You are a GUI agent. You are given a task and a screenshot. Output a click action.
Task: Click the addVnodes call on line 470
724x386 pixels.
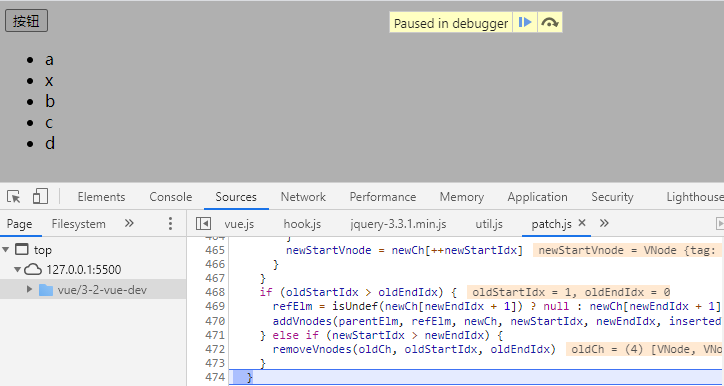tap(498, 321)
